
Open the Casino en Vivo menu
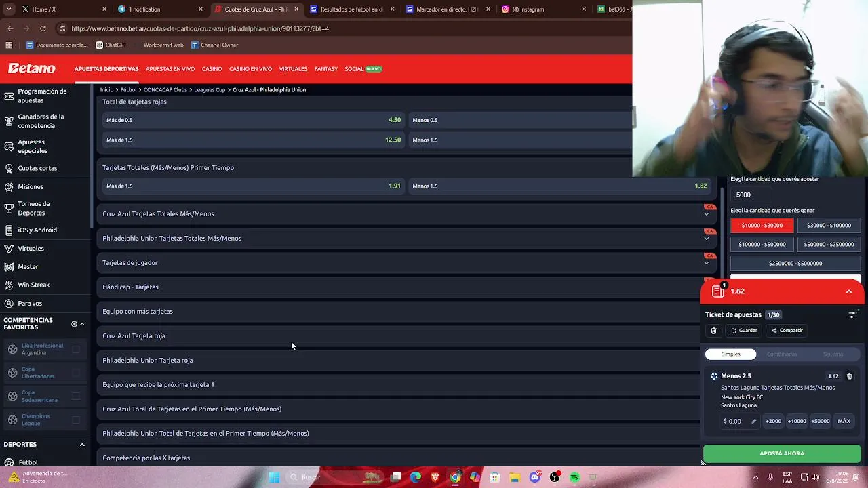(x=250, y=69)
